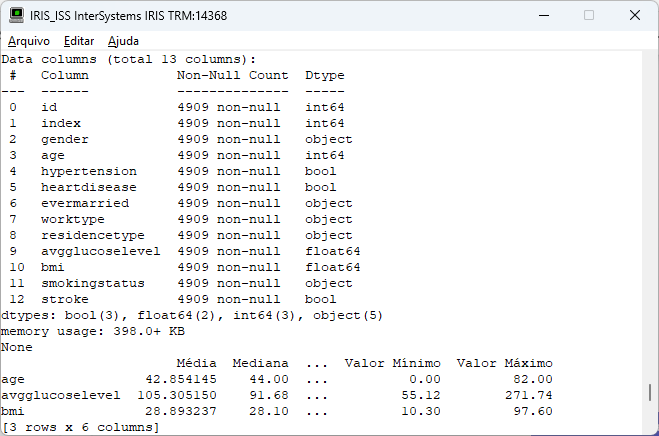Close the IRIS terminal window

pos(635,15)
